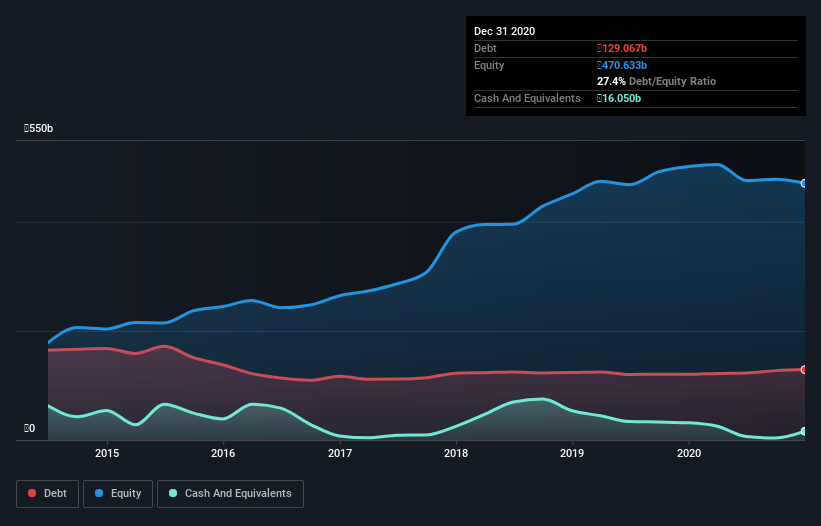Click the Cash value 16.050b in tooltip
The height and width of the screenshot is (526, 821).
point(619,98)
